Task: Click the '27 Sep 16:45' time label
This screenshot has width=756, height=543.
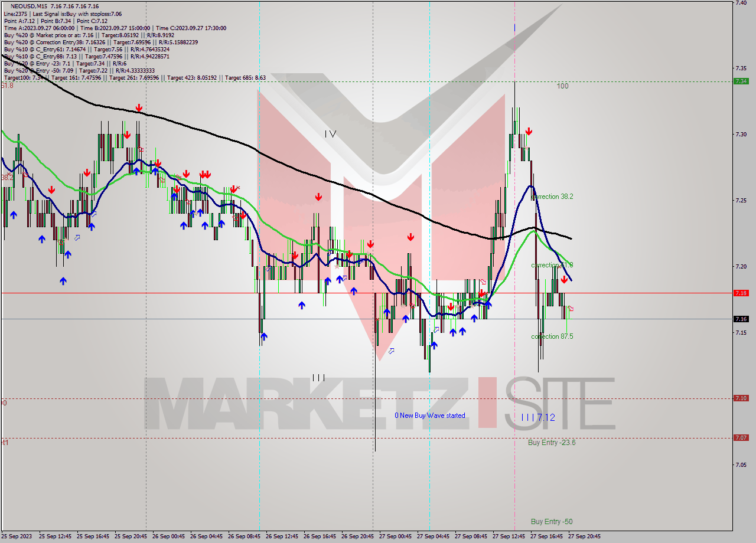Action: point(547,537)
